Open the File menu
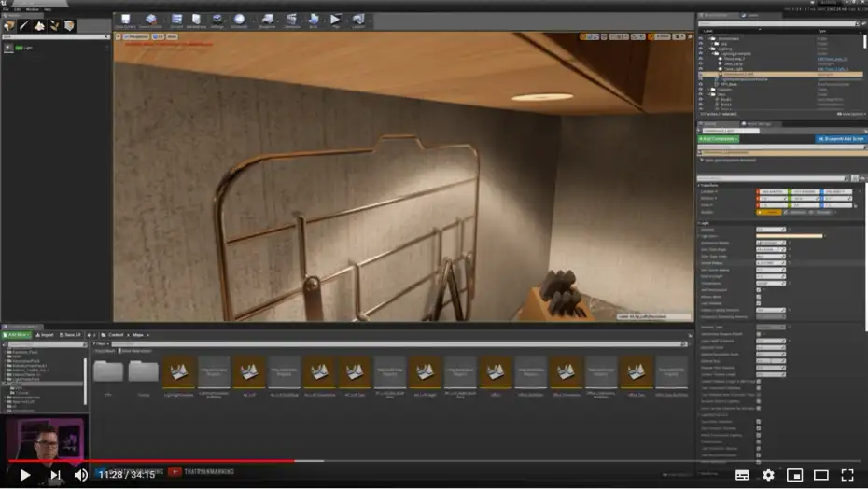Image resolution: width=868 pixels, height=489 pixels. tap(6, 9)
